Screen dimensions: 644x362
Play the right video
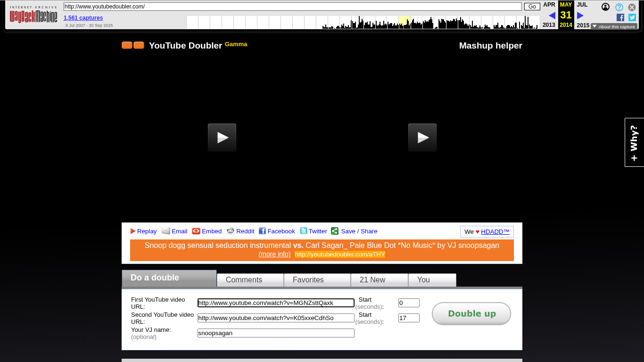422,138
